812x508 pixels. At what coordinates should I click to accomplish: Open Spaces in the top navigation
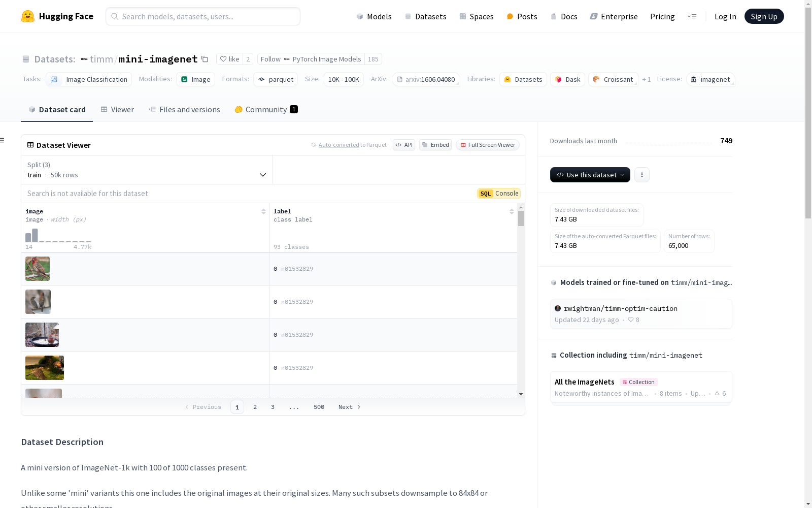tap(477, 16)
